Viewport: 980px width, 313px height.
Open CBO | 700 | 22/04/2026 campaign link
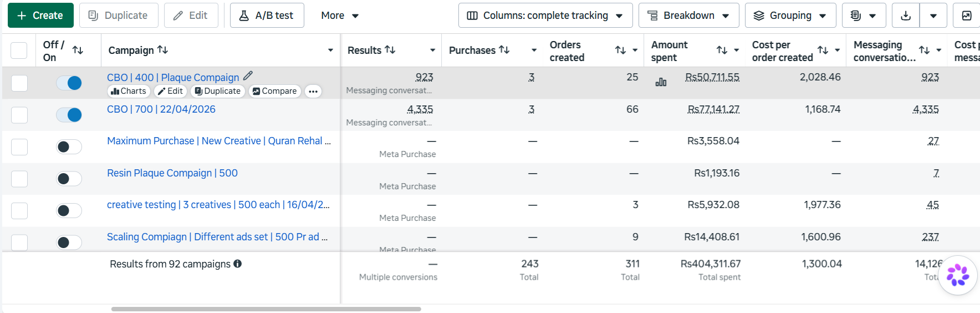161,109
